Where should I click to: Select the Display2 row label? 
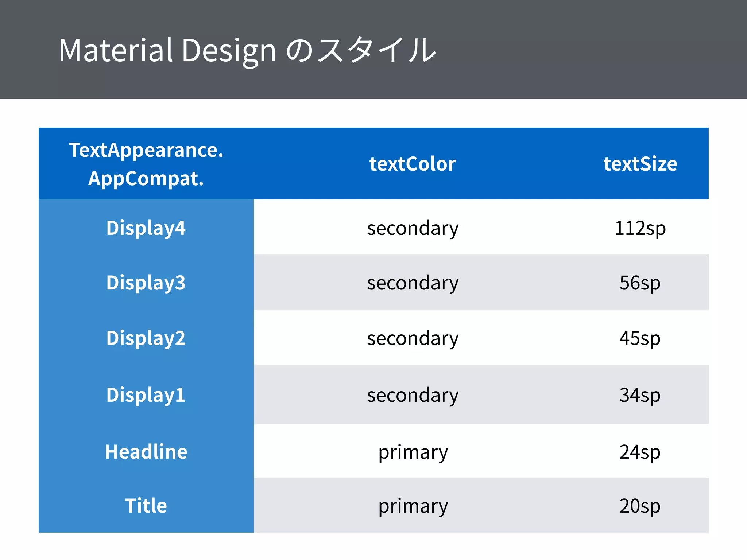point(146,338)
